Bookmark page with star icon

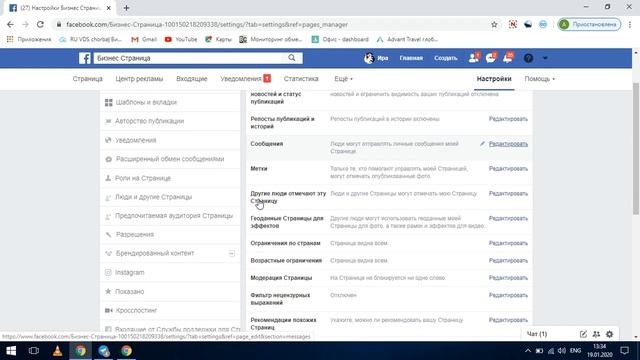tap(494, 24)
